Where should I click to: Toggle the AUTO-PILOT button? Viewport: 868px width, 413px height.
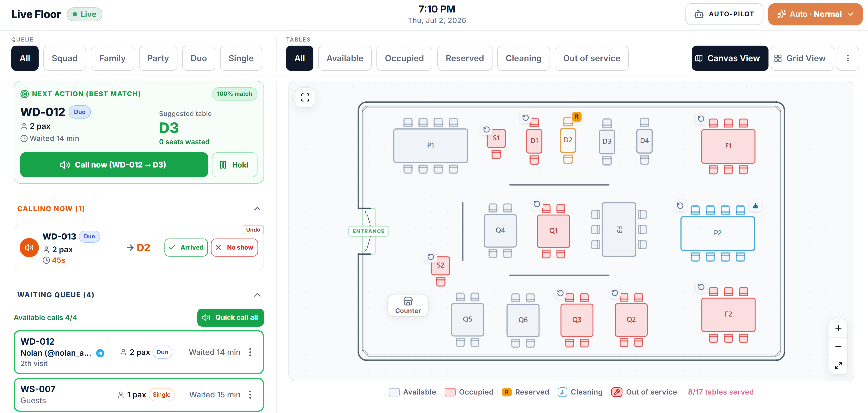point(724,14)
